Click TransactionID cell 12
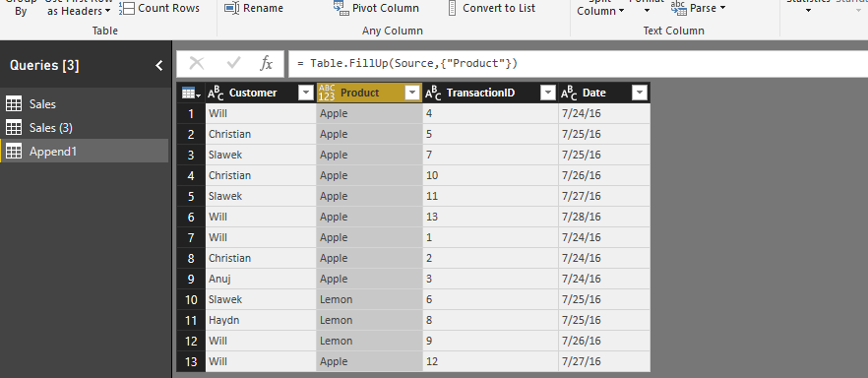Image resolution: width=868 pixels, height=378 pixels. pos(490,361)
